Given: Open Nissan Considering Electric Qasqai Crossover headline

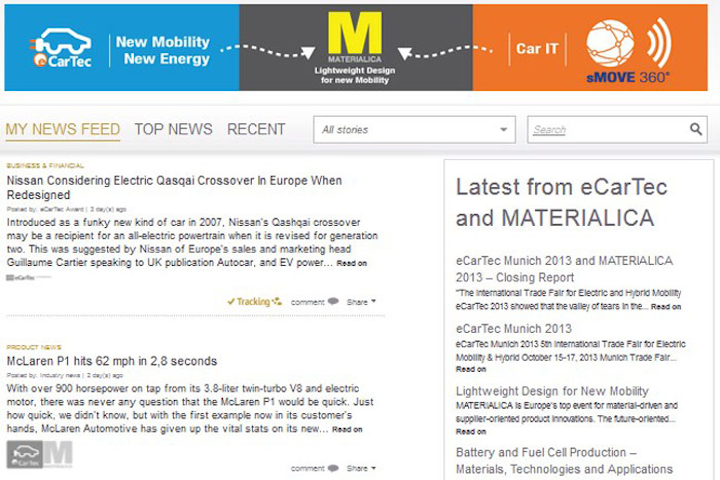Looking at the screenshot, I should pos(174,181).
